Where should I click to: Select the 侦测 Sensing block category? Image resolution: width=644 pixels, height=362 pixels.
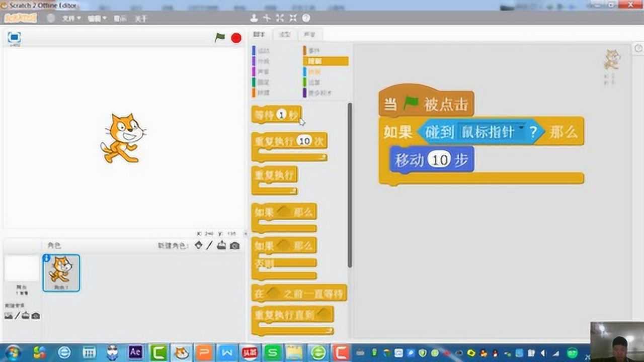pyautogui.click(x=312, y=72)
